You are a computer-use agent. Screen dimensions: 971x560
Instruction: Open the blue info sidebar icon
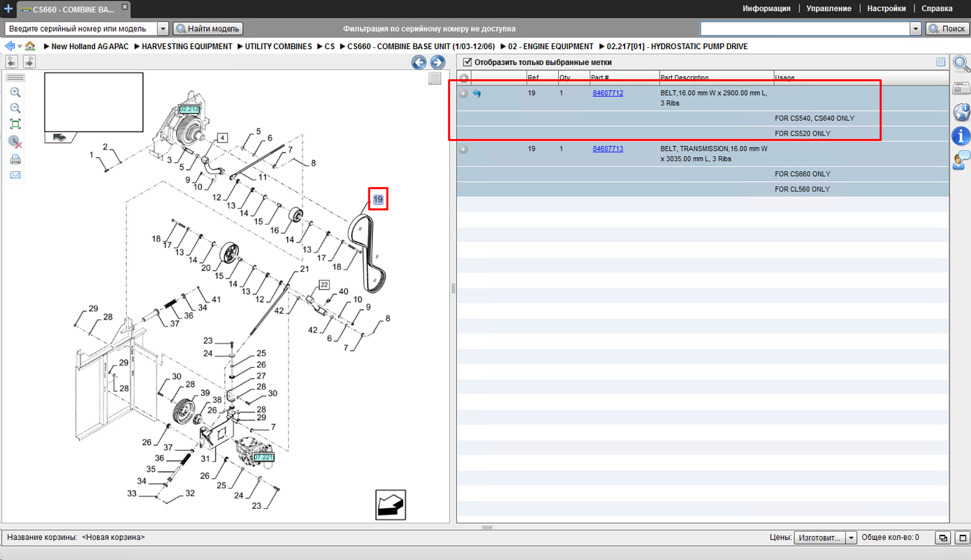[961, 136]
